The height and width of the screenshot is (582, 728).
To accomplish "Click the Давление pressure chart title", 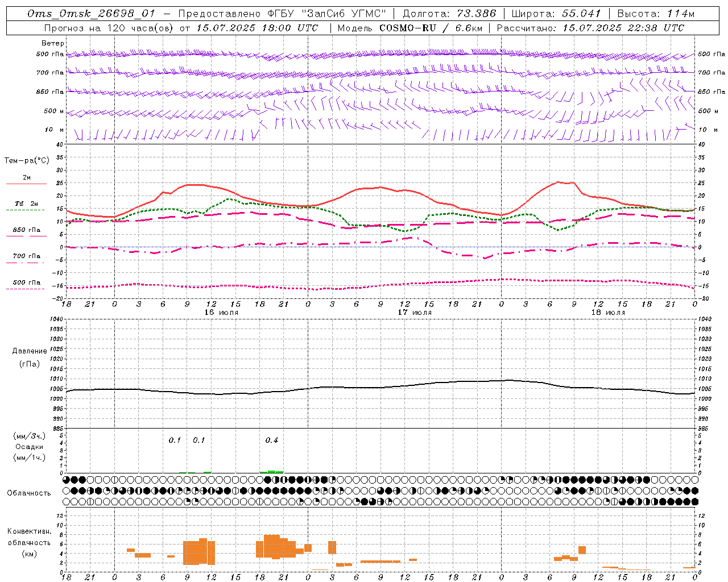I will [30, 351].
